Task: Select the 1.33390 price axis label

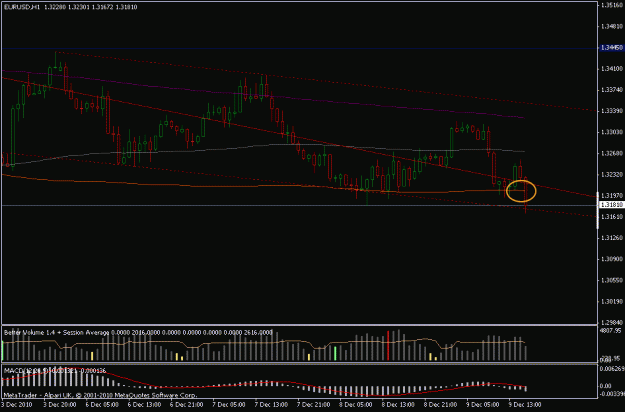Action: 612,111
